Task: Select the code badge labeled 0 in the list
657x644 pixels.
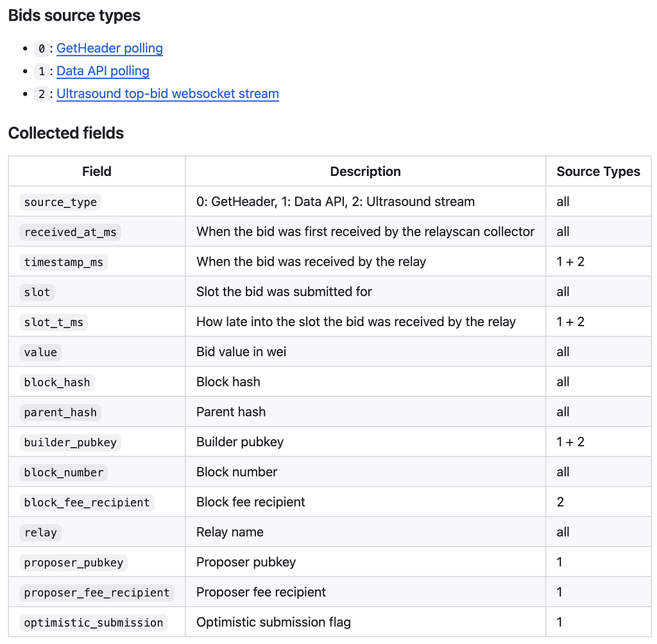Action: point(41,48)
